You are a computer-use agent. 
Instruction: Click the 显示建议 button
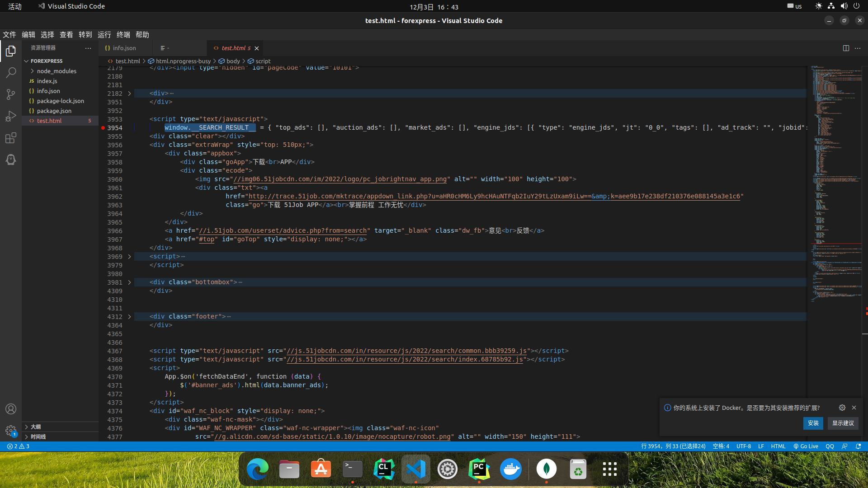coord(843,423)
